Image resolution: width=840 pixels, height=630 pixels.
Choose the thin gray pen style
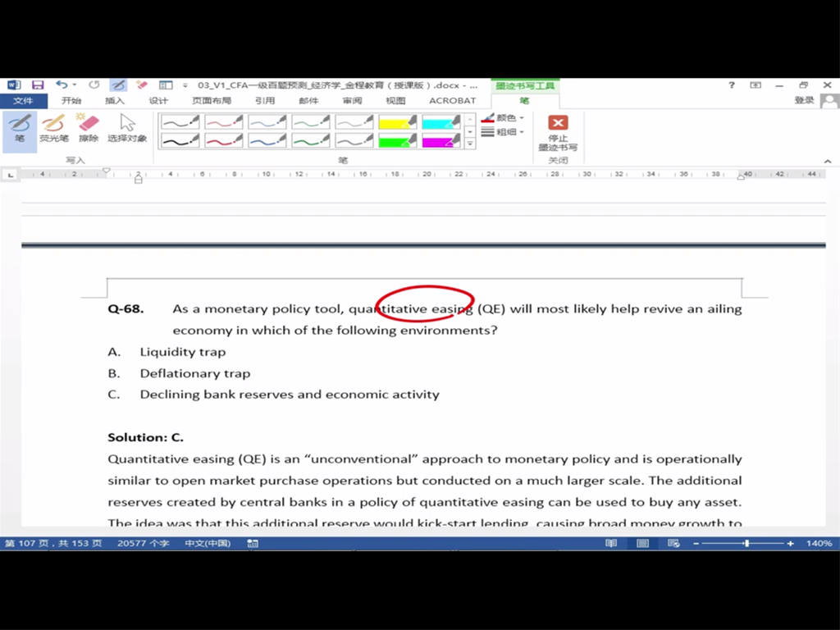pyautogui.click(x=354, y=122)
